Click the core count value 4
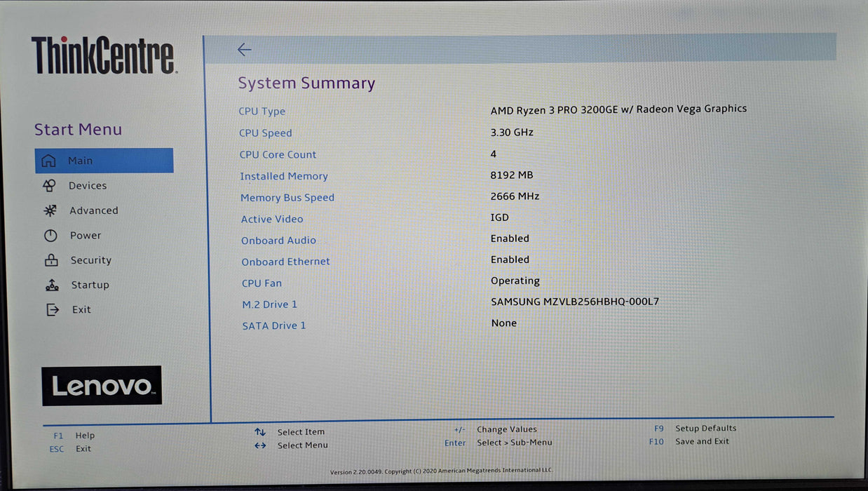 [x=494, y=154]
